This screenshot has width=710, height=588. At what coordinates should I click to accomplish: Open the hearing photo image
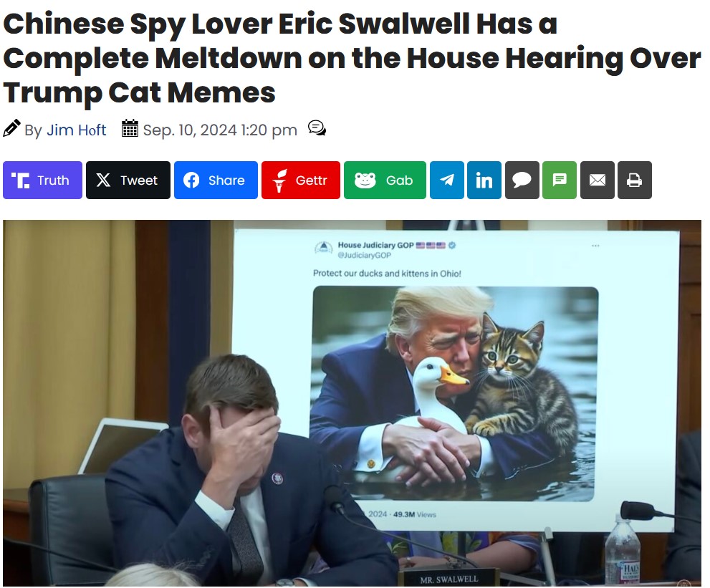352,403
